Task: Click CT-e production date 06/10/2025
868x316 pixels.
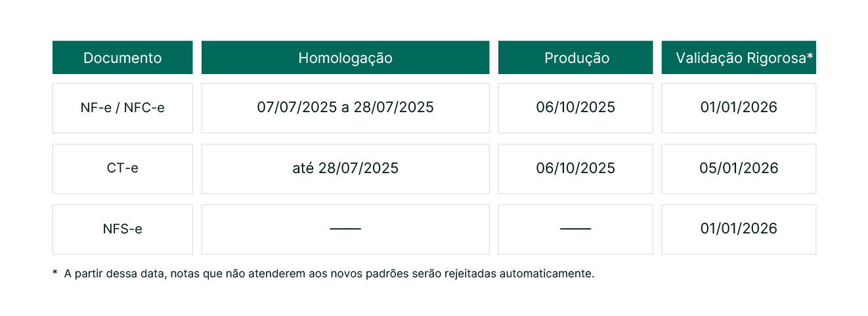Action: [576, 168]
